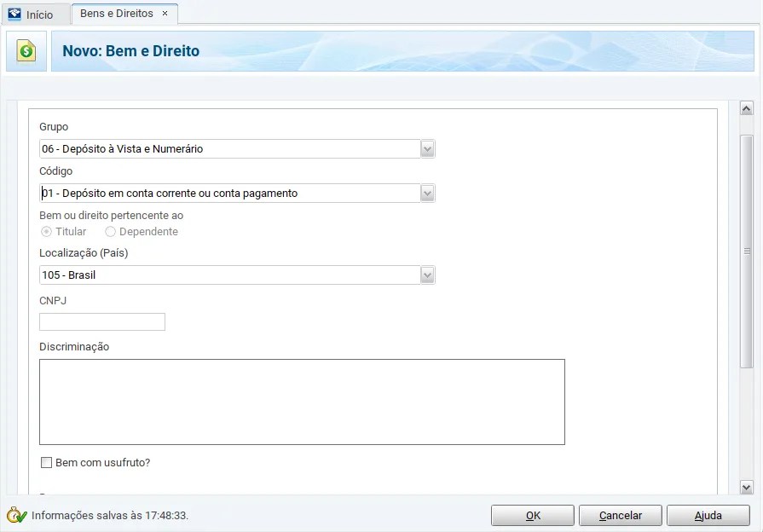The height and width of the screenshot is (532, 763).
Task: Focus the Discriminação text area
Action: 302,402
